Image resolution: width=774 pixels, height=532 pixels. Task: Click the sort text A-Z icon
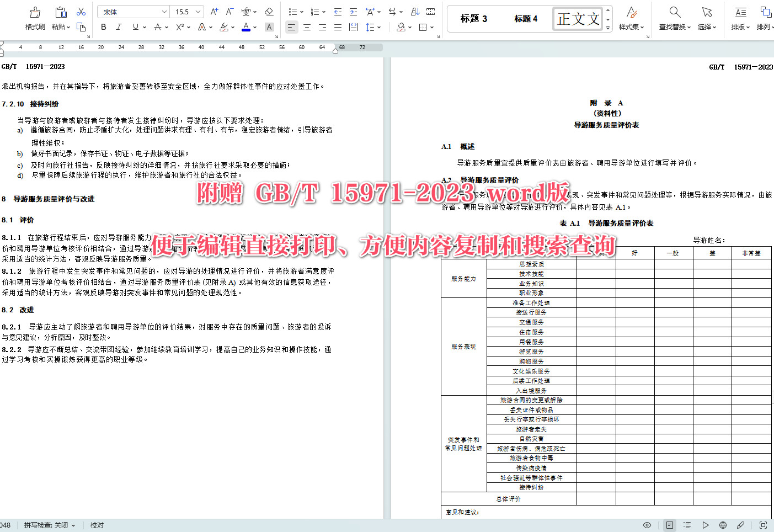pos(414,11)
